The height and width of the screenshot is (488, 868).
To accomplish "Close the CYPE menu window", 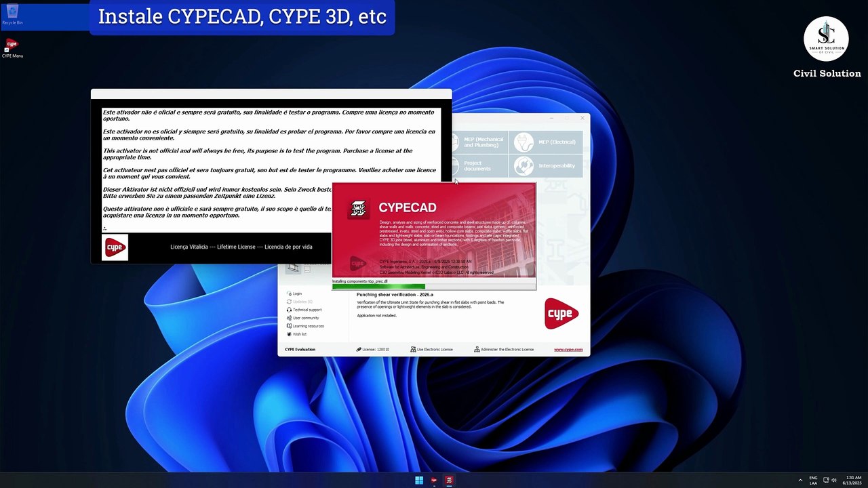I will click(x=582, y=119).
